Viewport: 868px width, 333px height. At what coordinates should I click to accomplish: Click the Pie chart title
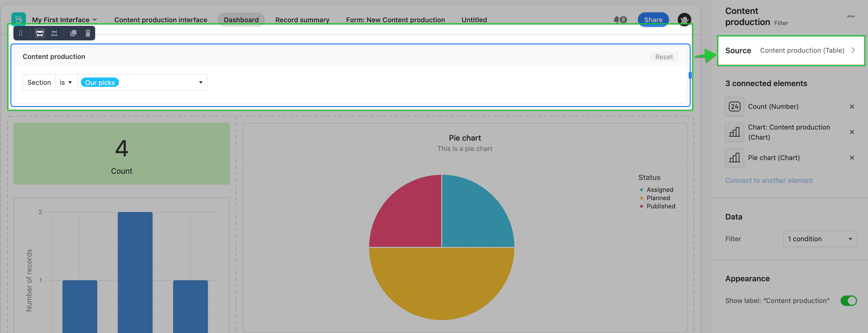pos(465,138)
